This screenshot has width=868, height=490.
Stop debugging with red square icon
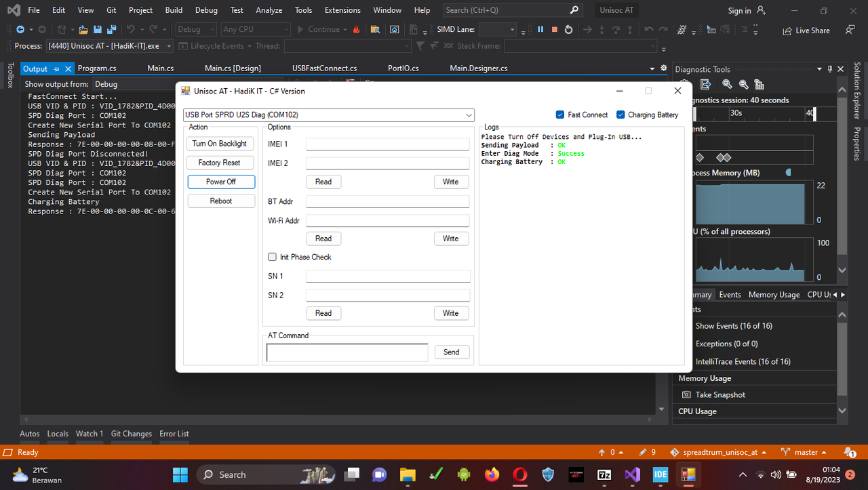(x=554, y=30)
